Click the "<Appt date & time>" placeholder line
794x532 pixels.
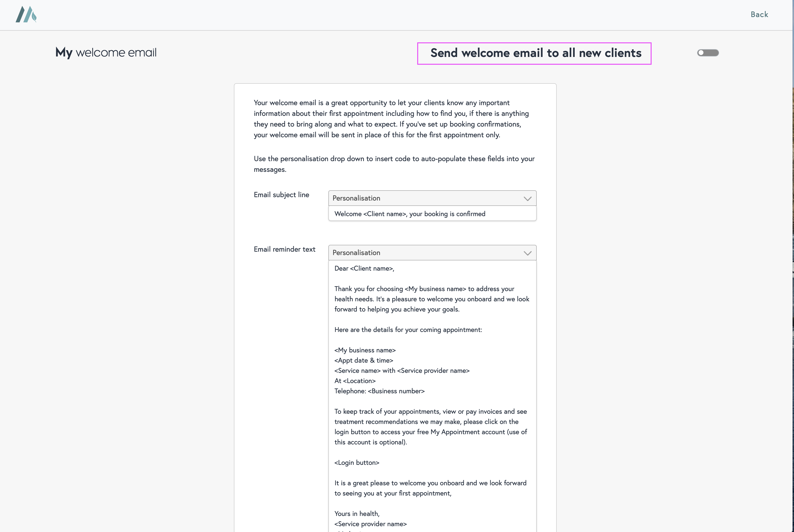363,360
